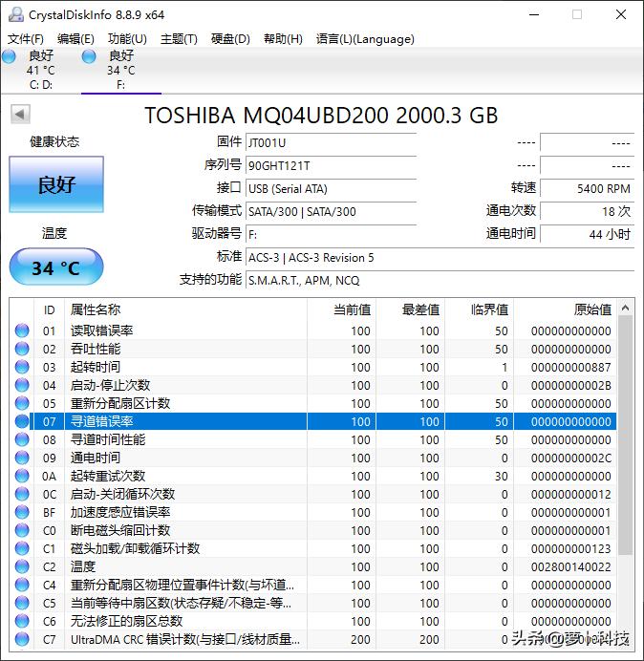
Task: Click status orb for attribute C2 温度
Action: [22, 566]
